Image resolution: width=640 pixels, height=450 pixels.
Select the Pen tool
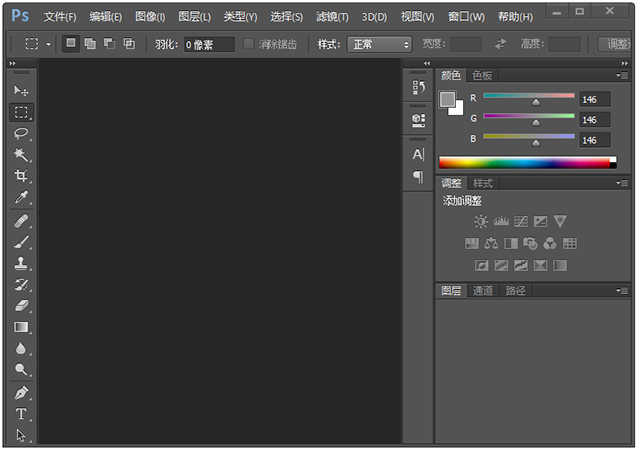pos(21,392)
